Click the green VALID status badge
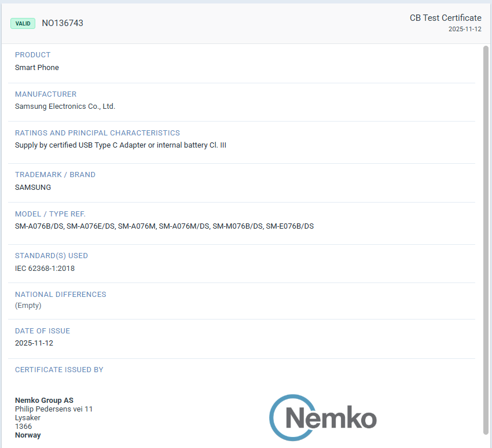 click(x=23, y=23)
